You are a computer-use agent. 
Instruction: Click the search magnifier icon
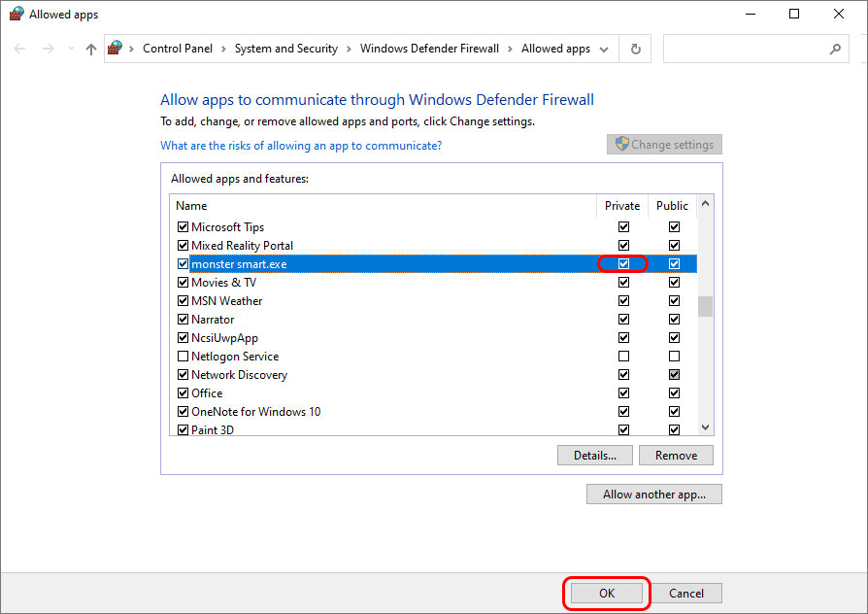click(835, 50)
